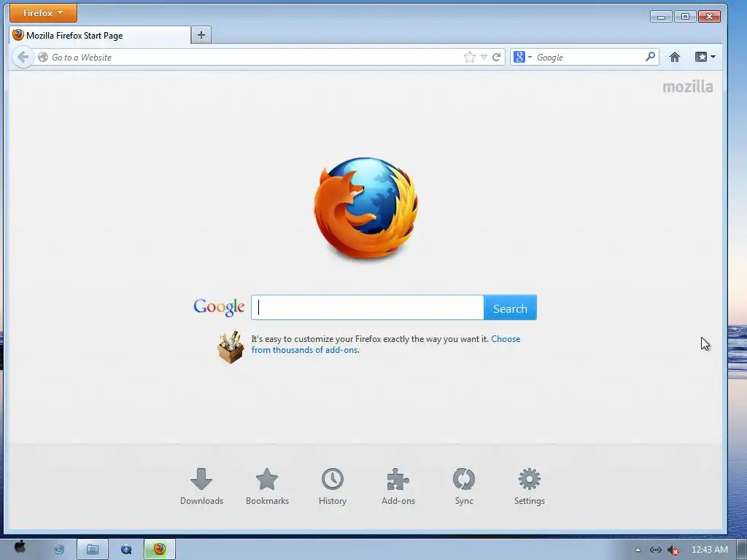Viewport: 747px width, 560px height.
Task: Click the muted volume tray icon
Action: [673, 550]
